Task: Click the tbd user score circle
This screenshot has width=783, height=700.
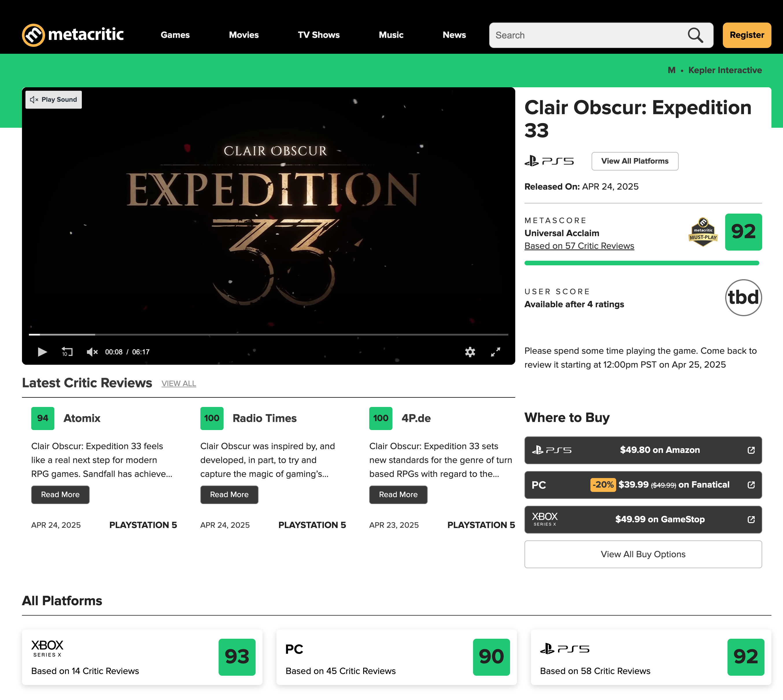Action: (x=743, y=298)
